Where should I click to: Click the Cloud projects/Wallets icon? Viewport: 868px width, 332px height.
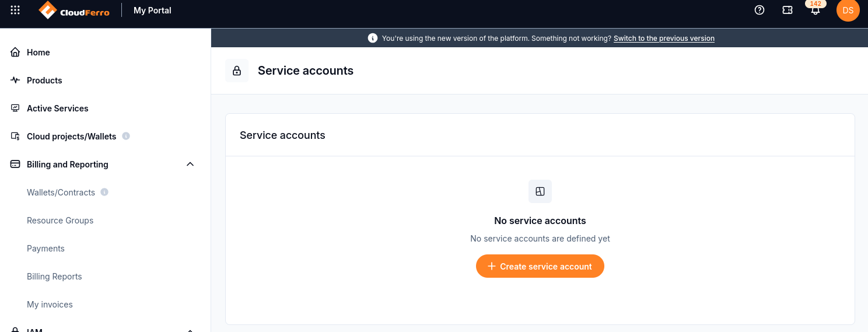(16, 137)
